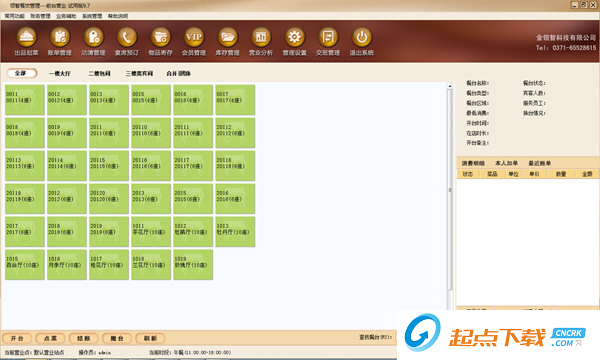The height and width of the screenshot is (360, 600).
Task: Select room tile 1016 月季厅
Action: pos(67,264)
